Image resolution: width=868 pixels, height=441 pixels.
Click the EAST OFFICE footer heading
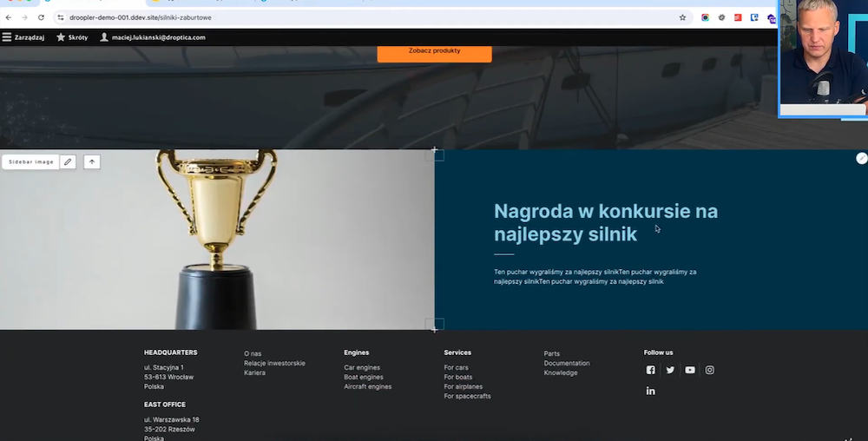(x=165, y=405)
